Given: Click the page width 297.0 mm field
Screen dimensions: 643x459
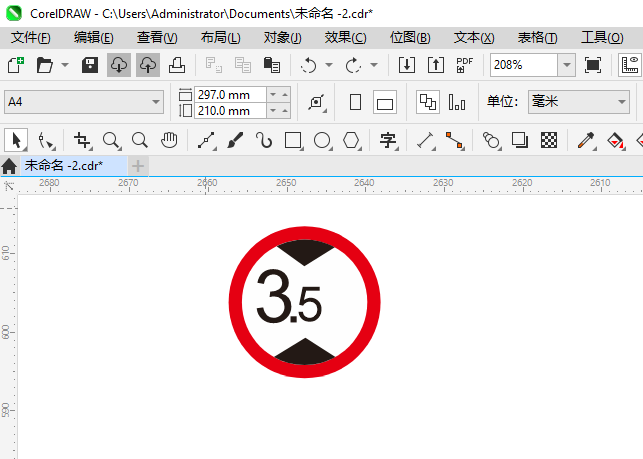Looking at the screenshot, I should coord(230,95).
